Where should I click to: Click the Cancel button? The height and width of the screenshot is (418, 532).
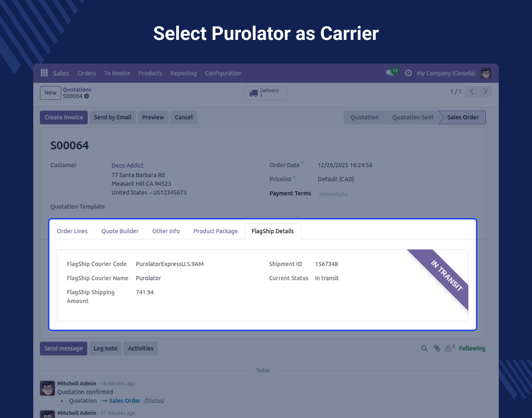point(183,117)
